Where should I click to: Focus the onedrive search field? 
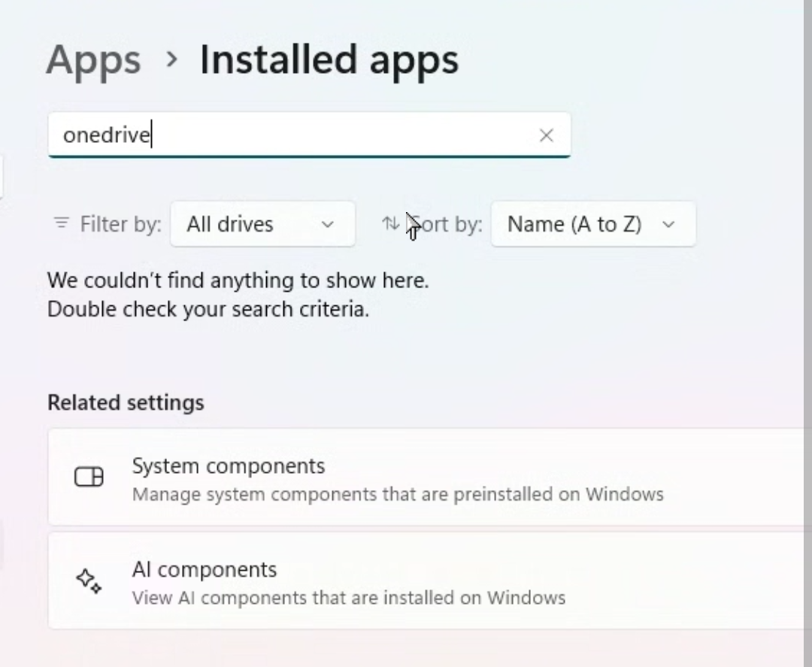[x=293, y=135]
